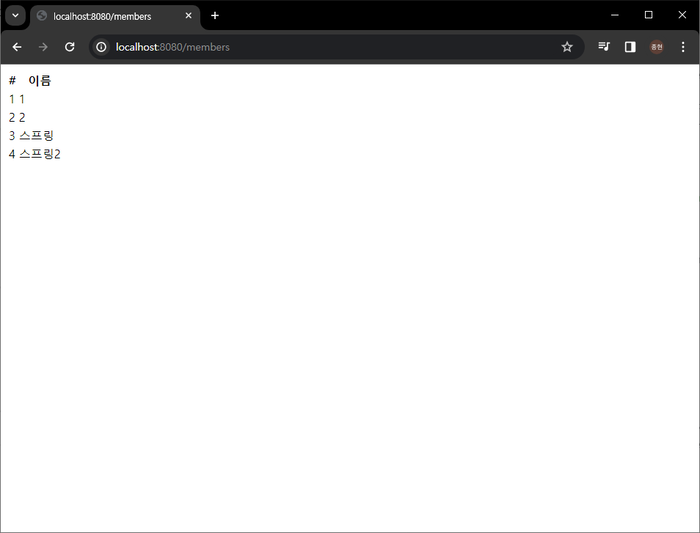Close the browser window
This screenshot has width=700, height=533.
coord(682,15)
